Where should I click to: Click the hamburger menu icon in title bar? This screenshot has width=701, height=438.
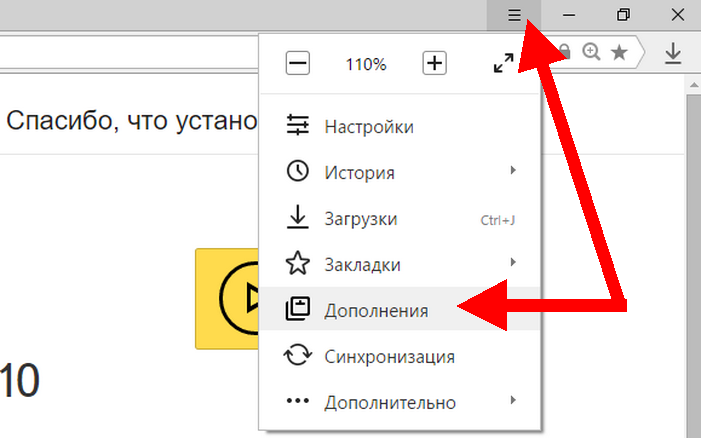515,15
